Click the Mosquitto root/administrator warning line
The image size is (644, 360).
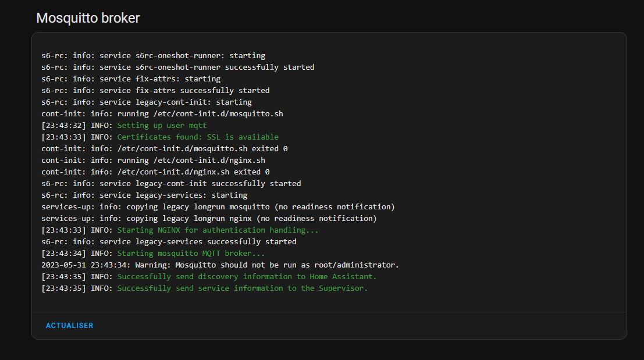tap(220, 265)
